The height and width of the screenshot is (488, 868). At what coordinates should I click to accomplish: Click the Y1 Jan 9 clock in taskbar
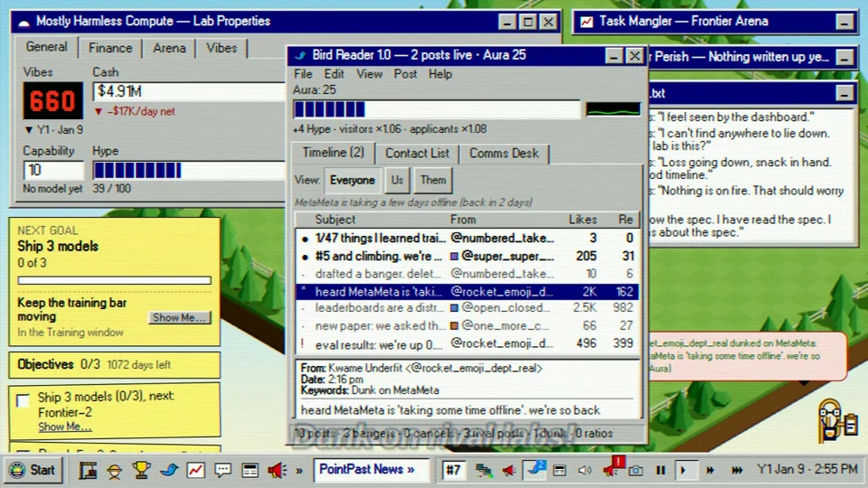(807, 470)
